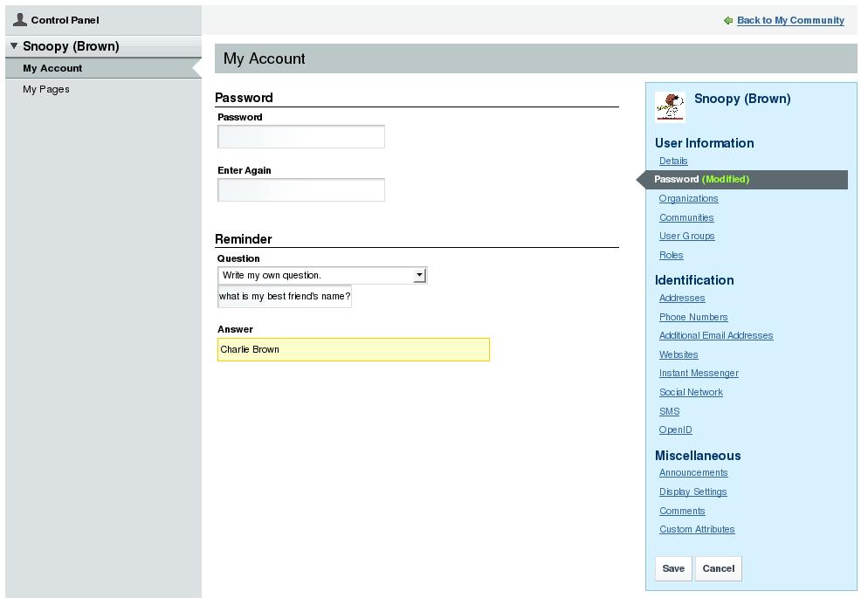The height and width of the screenshot is (598, 868).
Task: Select the Password (Modified) section tab
Action: (x=701, y=179)
